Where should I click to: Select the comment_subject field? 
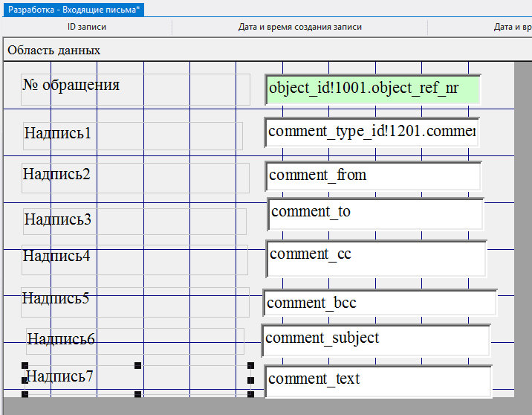(x=376, y=339)
